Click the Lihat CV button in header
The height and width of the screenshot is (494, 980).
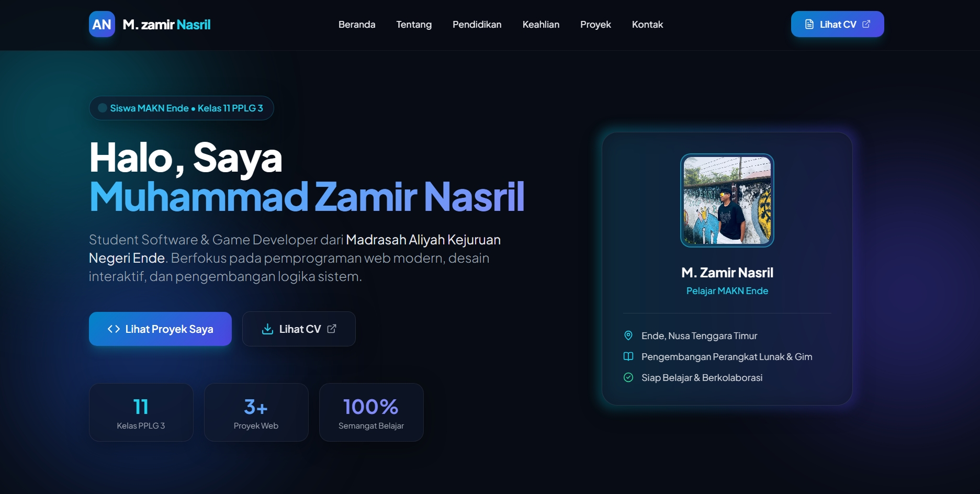[837, 24]
